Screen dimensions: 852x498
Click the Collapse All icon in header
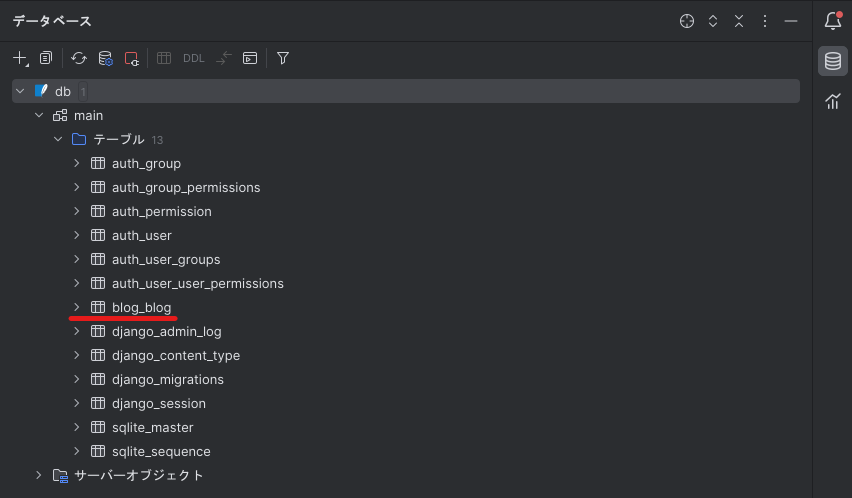point(739,21)
